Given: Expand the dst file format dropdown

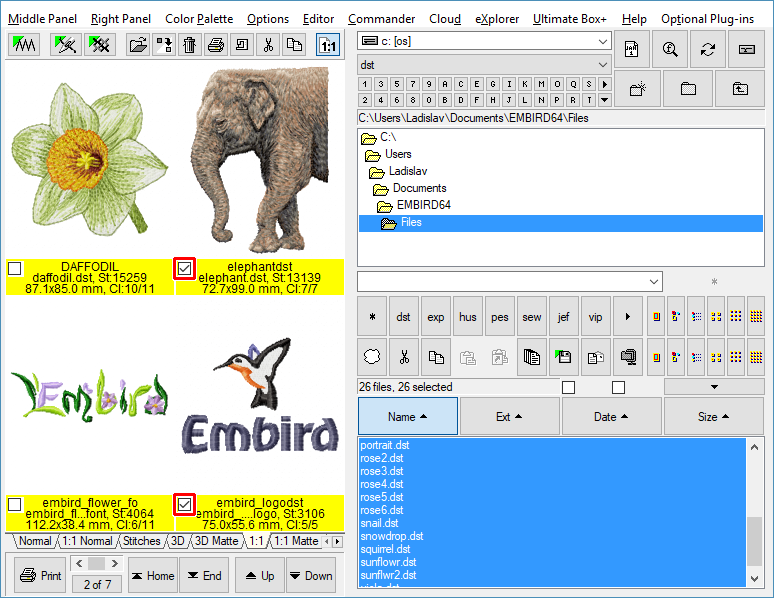Looking at the screenshot, I should pyautogui.click(x=601, y=65).
